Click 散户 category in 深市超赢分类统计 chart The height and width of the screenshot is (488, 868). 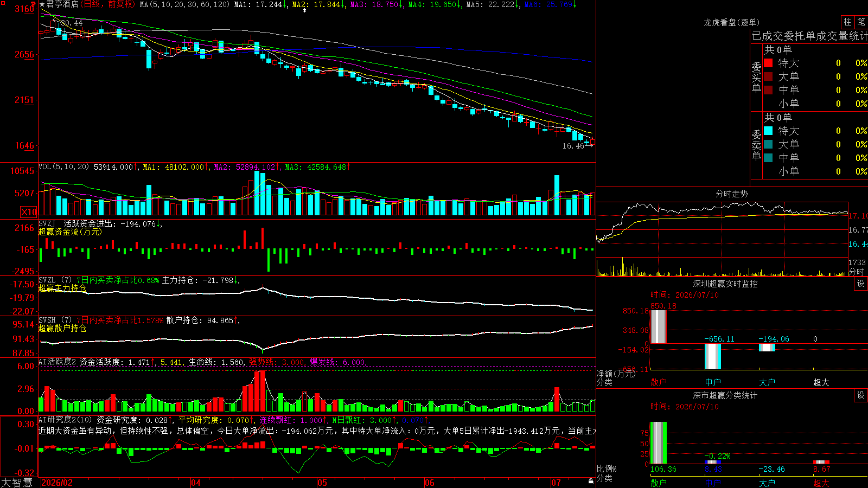pyautogui.click(x=659, y=483)
